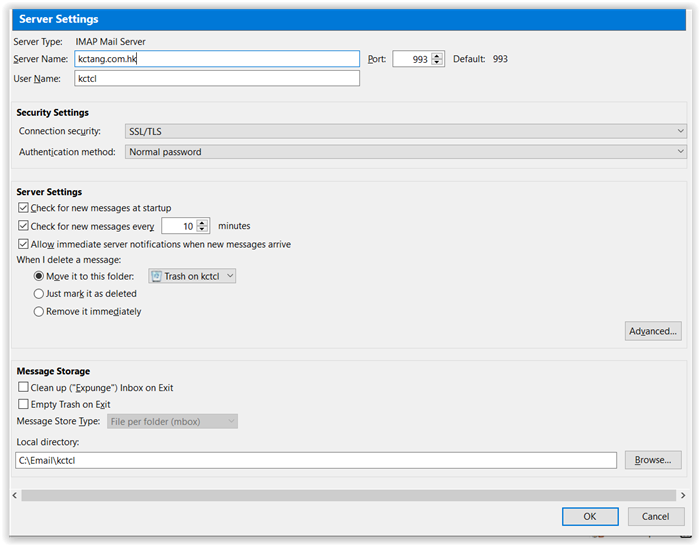This screenshot has width=700, height=546.
Task: Click the User Name field containing kctcl
Action: pyautogui.click(x=217, y=79)
